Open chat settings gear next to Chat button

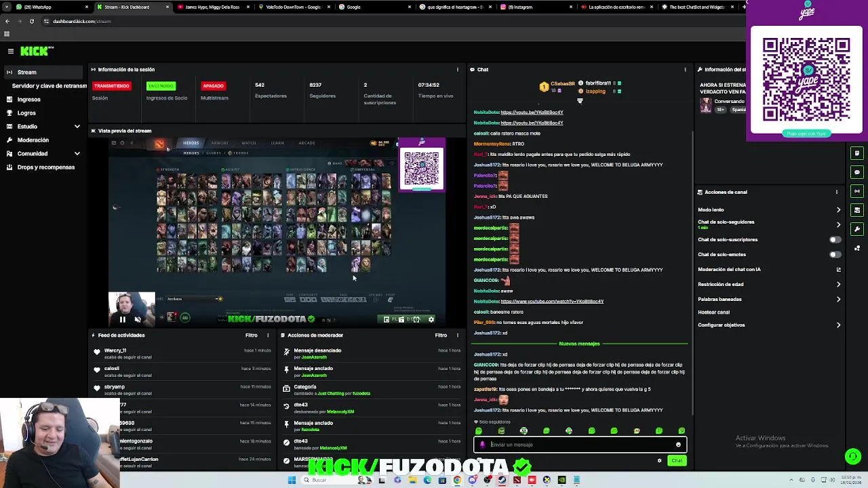point(659,461)
